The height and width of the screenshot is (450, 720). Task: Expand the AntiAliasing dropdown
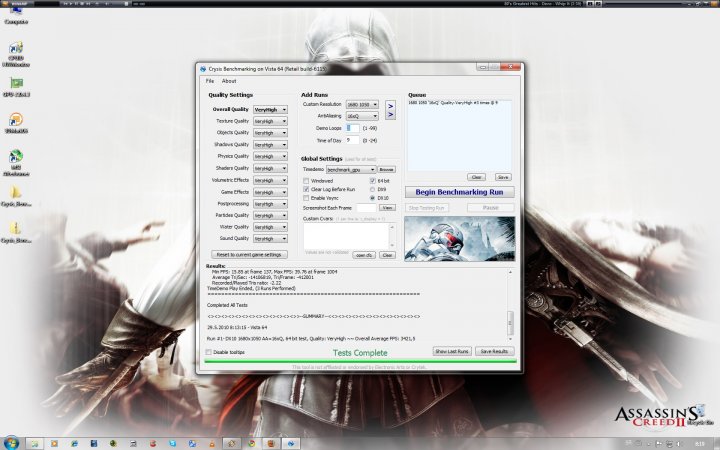click(x=362, y=116)
